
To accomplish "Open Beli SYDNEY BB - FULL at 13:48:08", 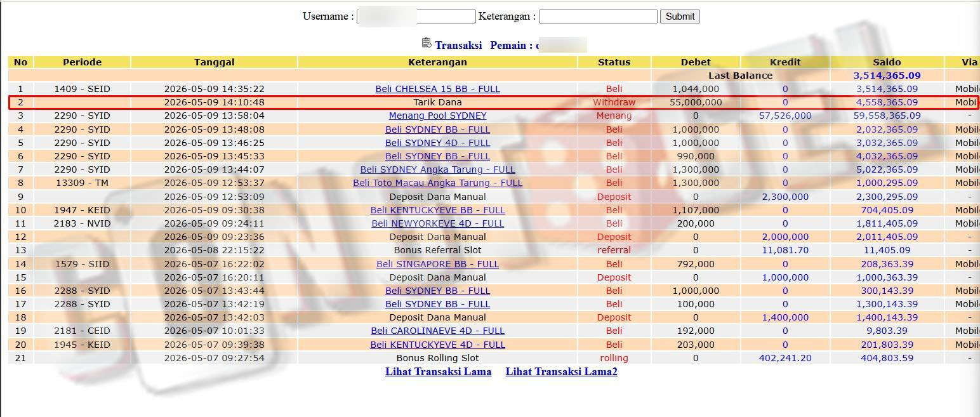I will 437,129.
